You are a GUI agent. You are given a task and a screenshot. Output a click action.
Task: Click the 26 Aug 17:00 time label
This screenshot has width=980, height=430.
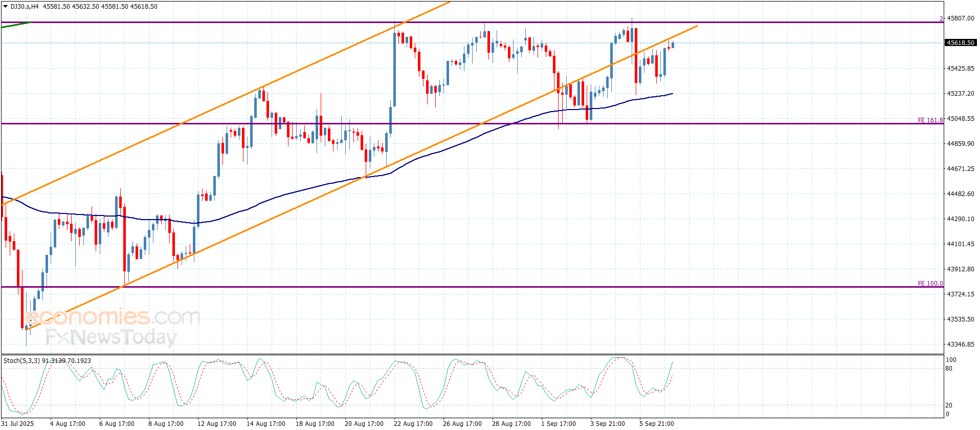(462, 424)
